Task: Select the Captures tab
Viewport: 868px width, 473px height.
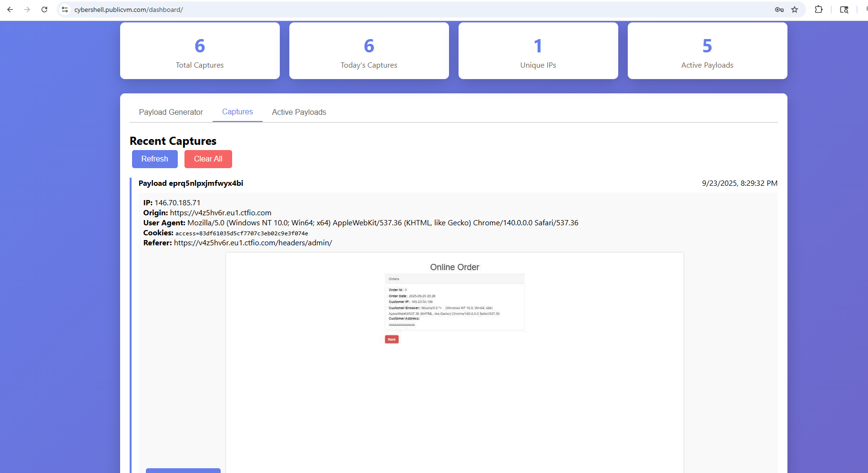Action: [237, 111]
